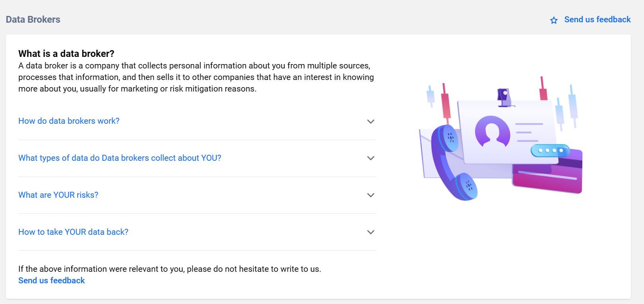This screenshot has width=644, height=304.
Task: Click the What is a data broker? heading
Action: [x=66, y=54]
